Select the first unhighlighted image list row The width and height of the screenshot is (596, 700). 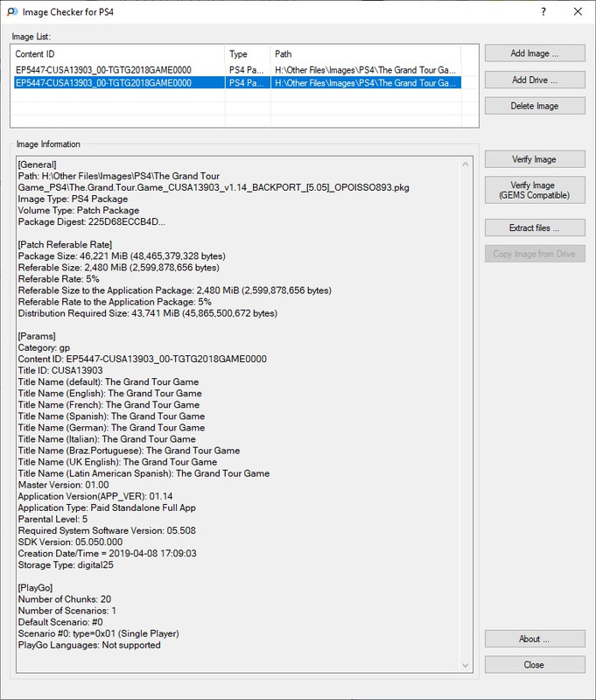[x=236, y=70]
